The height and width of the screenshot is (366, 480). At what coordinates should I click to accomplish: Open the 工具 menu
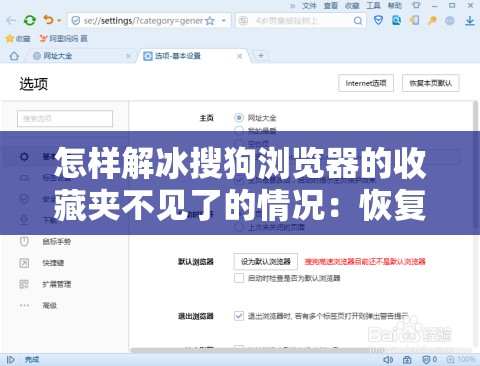point(373,6)
